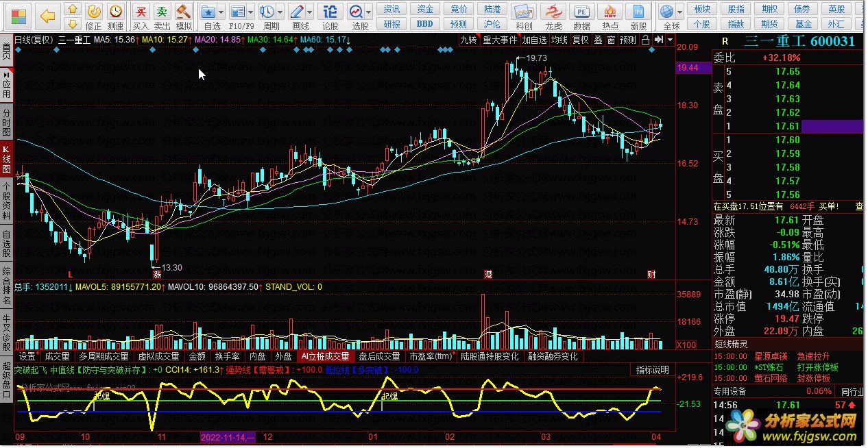Expand the 选股 dropdown arrow
Screen dimensions: 868x448
click(369, 12)
